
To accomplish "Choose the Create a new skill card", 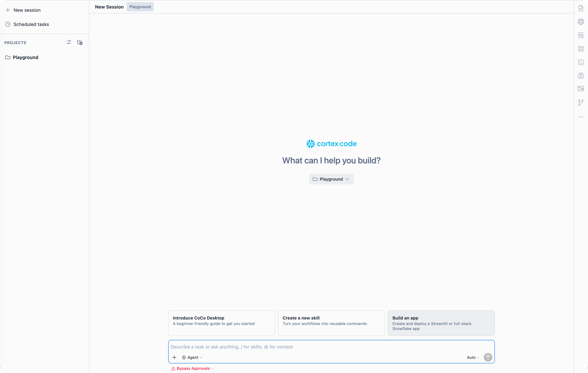I will tap(331, 323).
